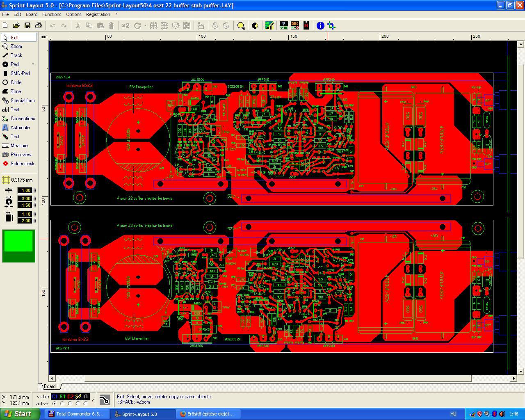Click the New file toolbar icon
This screenshot has height=420, width=525.
click(x=5, y=25)
